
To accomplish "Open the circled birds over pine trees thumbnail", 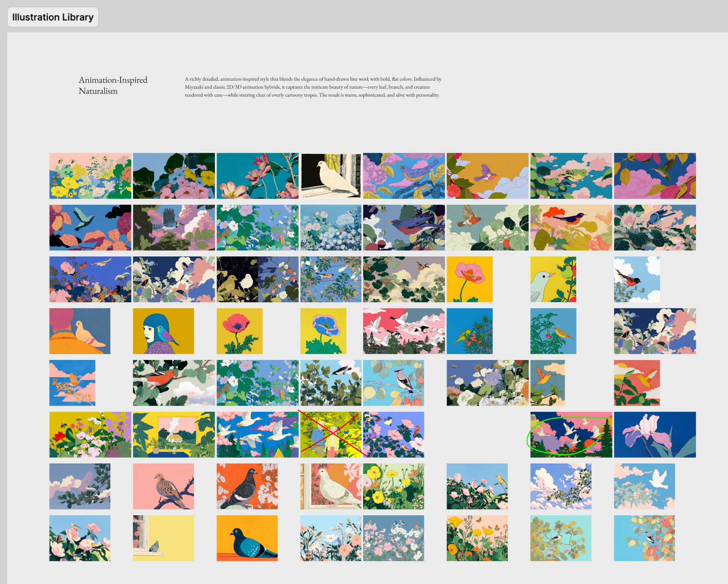I will [571, 434].
